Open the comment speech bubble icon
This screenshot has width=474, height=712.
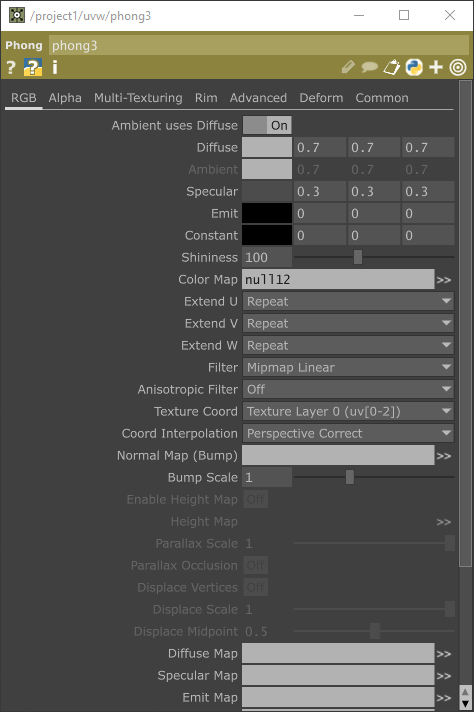(x=370, y=68)
